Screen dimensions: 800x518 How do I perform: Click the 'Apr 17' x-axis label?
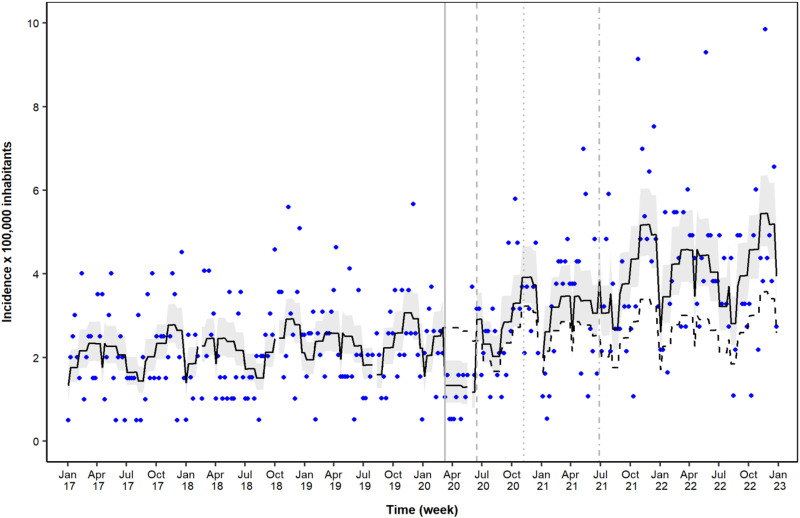tap(97, 480)
